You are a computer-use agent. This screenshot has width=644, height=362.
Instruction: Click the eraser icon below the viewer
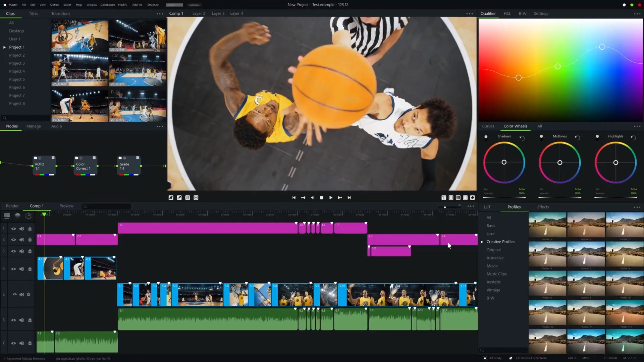coord(473,198)
